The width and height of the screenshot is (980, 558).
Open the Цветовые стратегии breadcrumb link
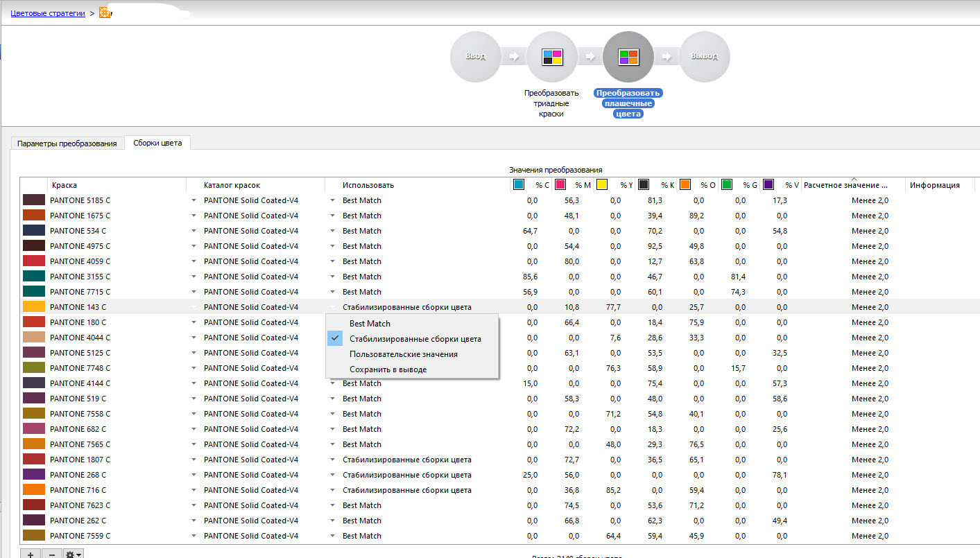click(48, 12)
